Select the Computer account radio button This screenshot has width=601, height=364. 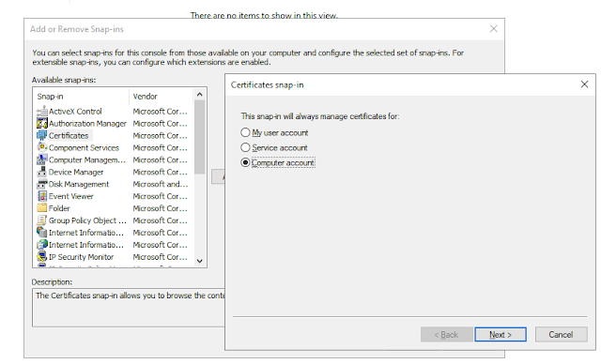pos(245,162)
